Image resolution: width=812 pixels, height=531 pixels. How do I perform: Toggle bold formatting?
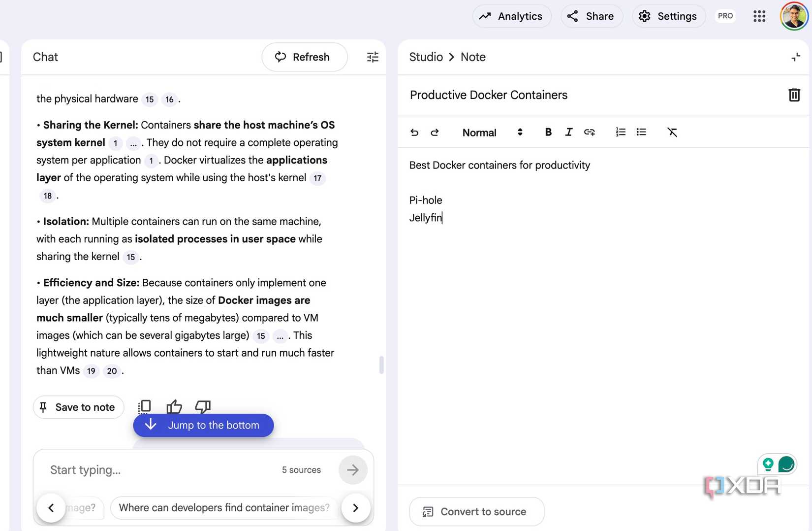pyautogui.click(x=548, y=132)
